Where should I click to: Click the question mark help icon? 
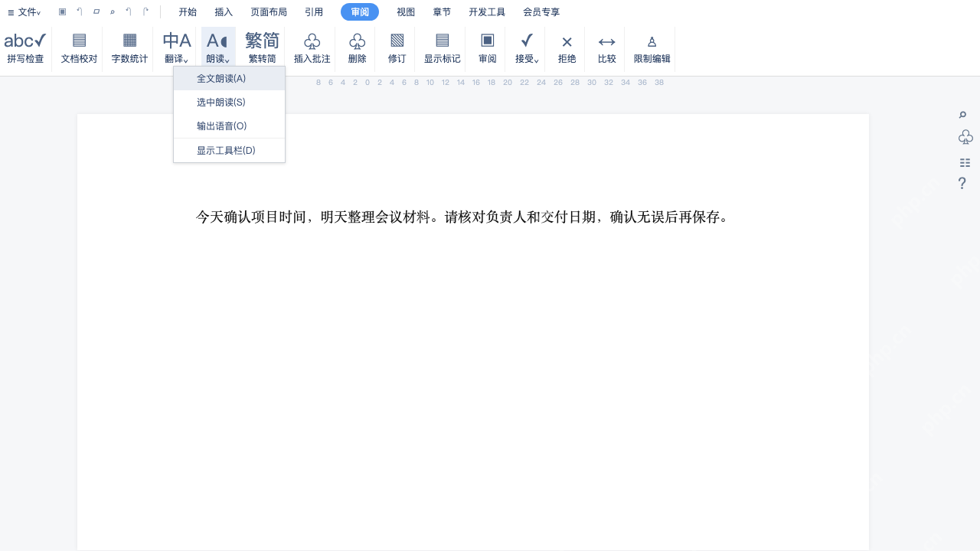(x=962, y=184)
